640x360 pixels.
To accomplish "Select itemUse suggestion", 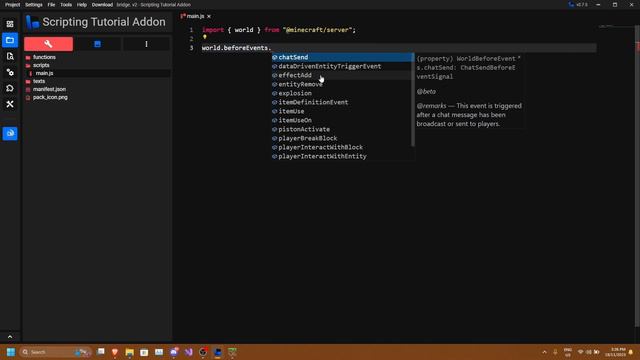I will pyautogui.click(x=342, y=111).
